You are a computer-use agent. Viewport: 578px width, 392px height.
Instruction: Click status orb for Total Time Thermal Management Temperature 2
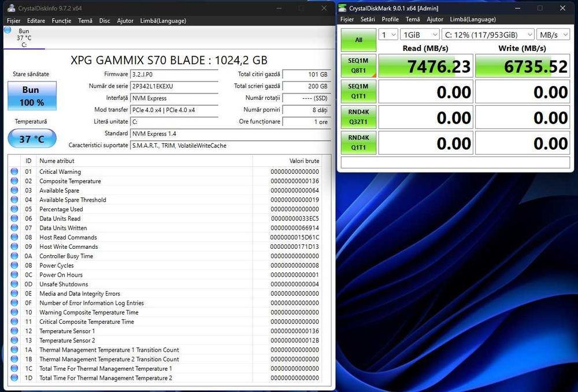(x=14, y=378)
